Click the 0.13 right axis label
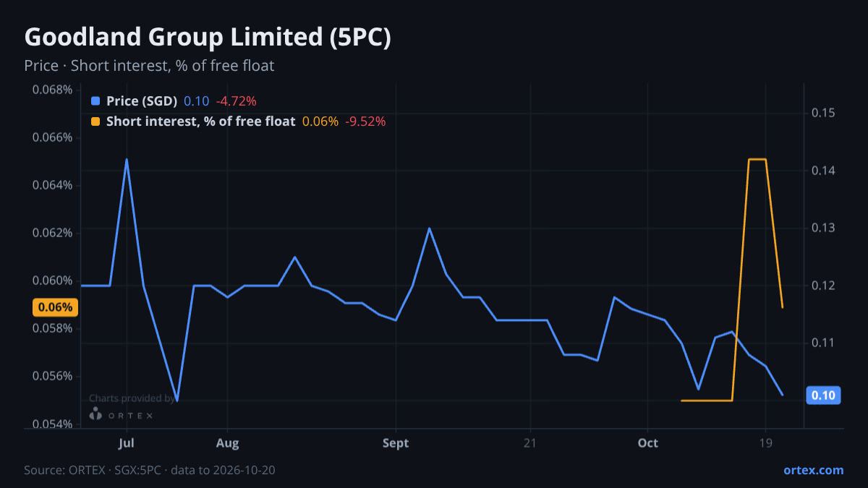This screenshot has height=488, width=868. [x=823, y=228]
